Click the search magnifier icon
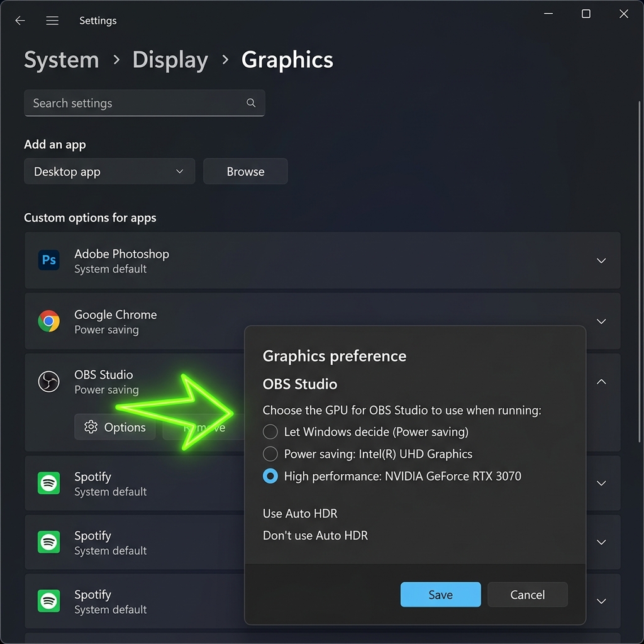Image resolution: width=644 pixels, height=644 pixels. point(251,103)
